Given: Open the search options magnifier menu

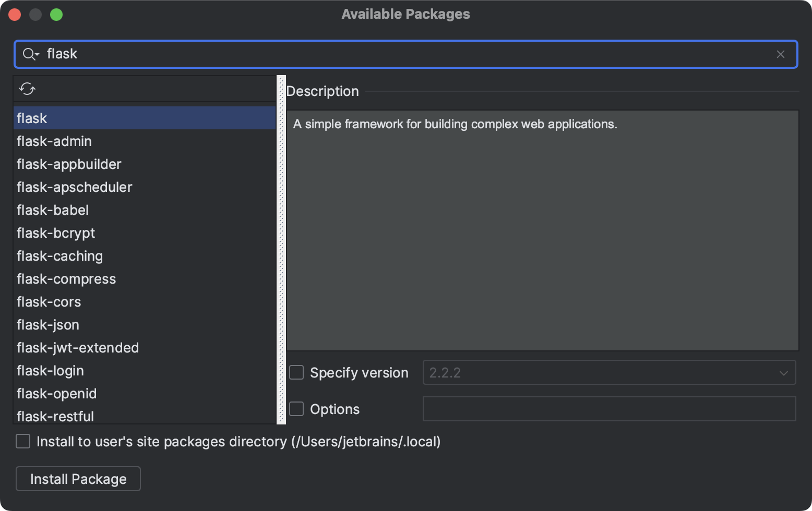Looking at the screenshot, I should pos(30,54).
